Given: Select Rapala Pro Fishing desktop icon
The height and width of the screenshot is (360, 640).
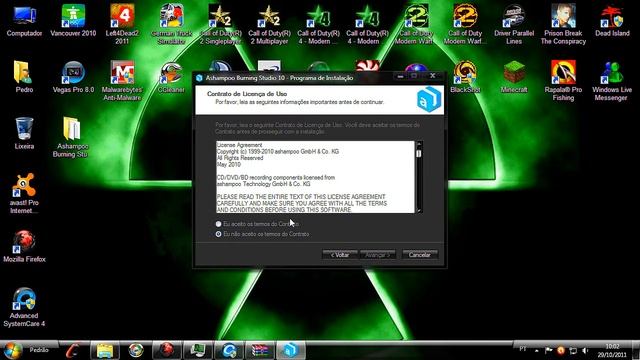Looking at the screenshot, I should 563,80.
